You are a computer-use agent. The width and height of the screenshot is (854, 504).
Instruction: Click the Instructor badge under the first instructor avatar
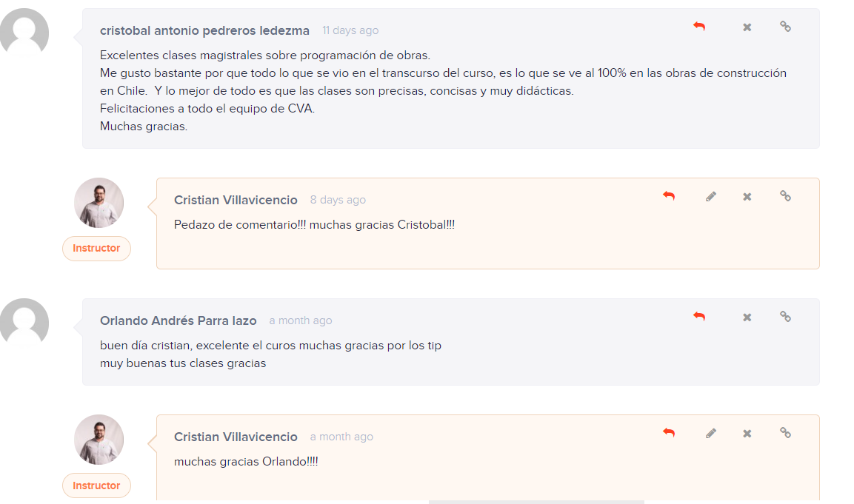point(96,248)
